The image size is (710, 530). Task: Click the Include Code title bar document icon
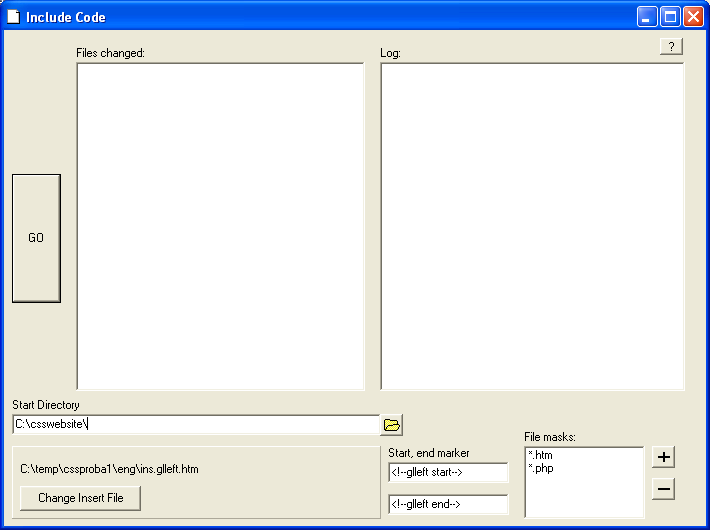[14, 17]
